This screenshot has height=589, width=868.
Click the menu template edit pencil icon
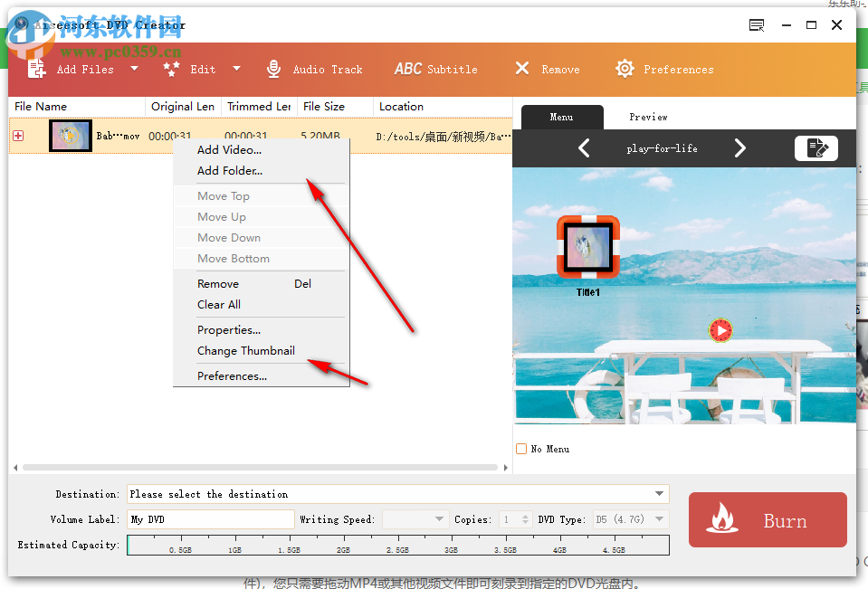[x=816, y=147]
